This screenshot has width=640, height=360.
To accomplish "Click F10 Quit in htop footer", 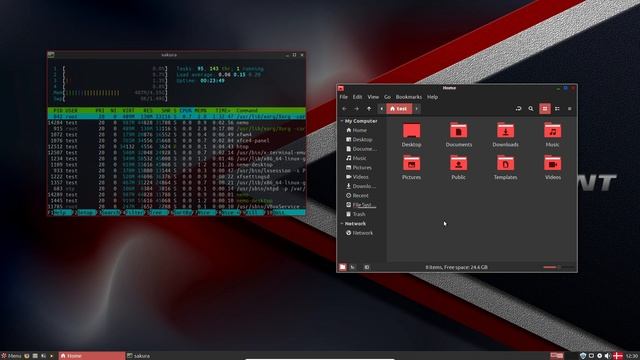I will pos(286,213).
